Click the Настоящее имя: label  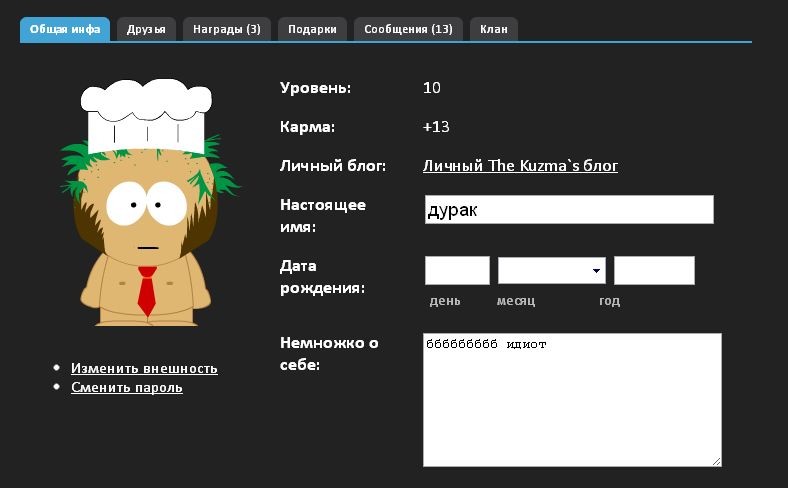point(323,216)
